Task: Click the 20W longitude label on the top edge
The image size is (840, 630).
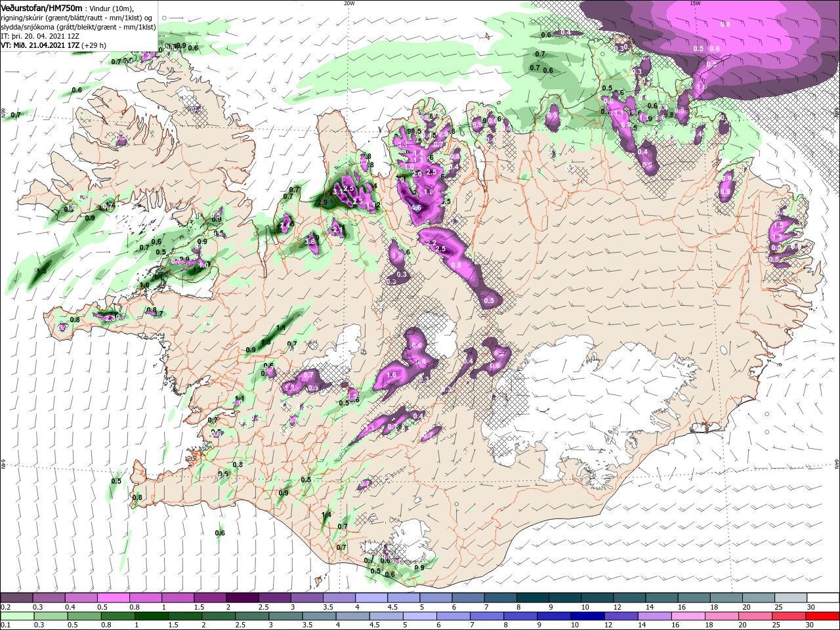Action: click(350, 3)
